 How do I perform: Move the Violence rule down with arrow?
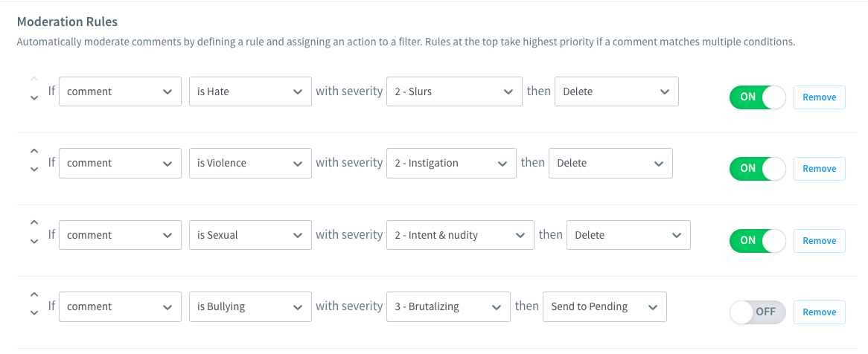tap(34, 170)
